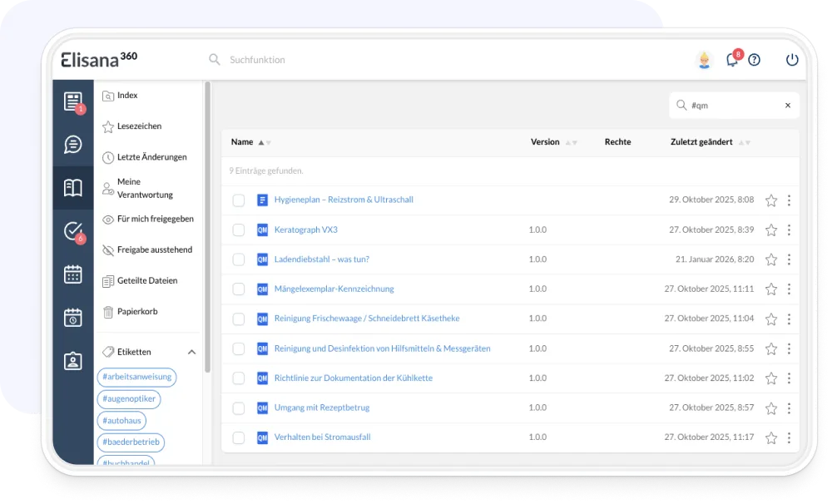This screenshot has width=832, height=504.
Task: Open the Papierkorb menu item
Action: [x=130, y=311]
